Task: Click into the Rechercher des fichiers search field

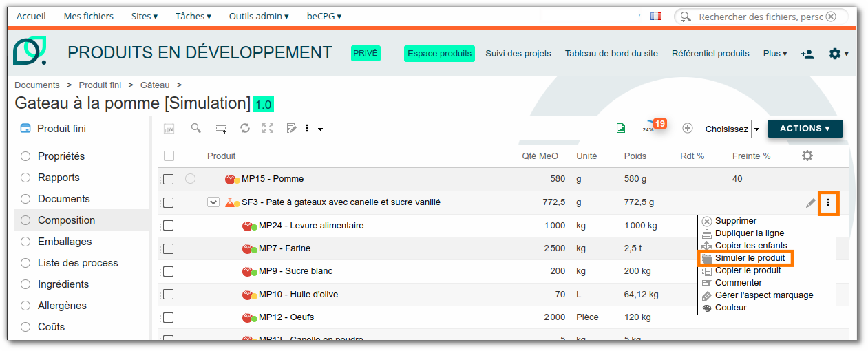Action: click(761, 16)
